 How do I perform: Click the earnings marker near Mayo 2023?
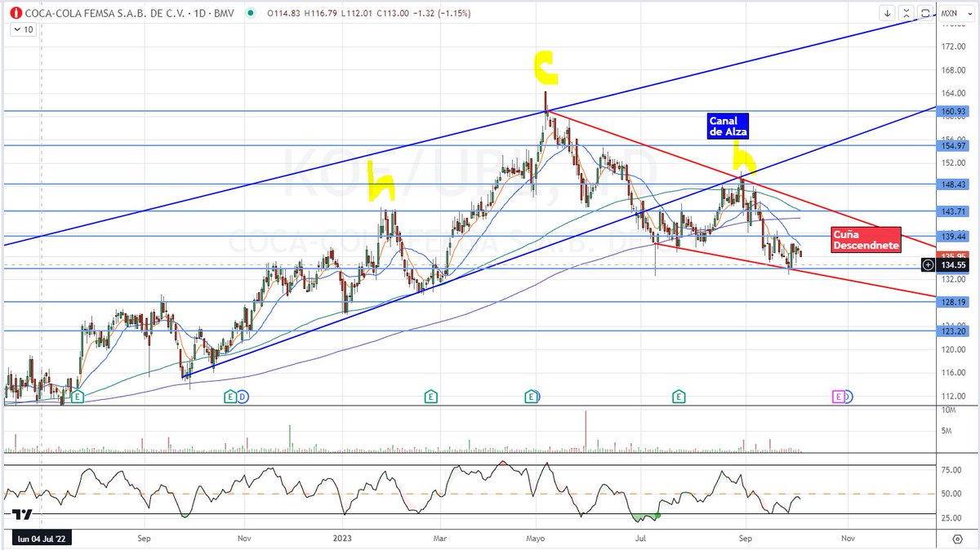click(x=532, y=397)
